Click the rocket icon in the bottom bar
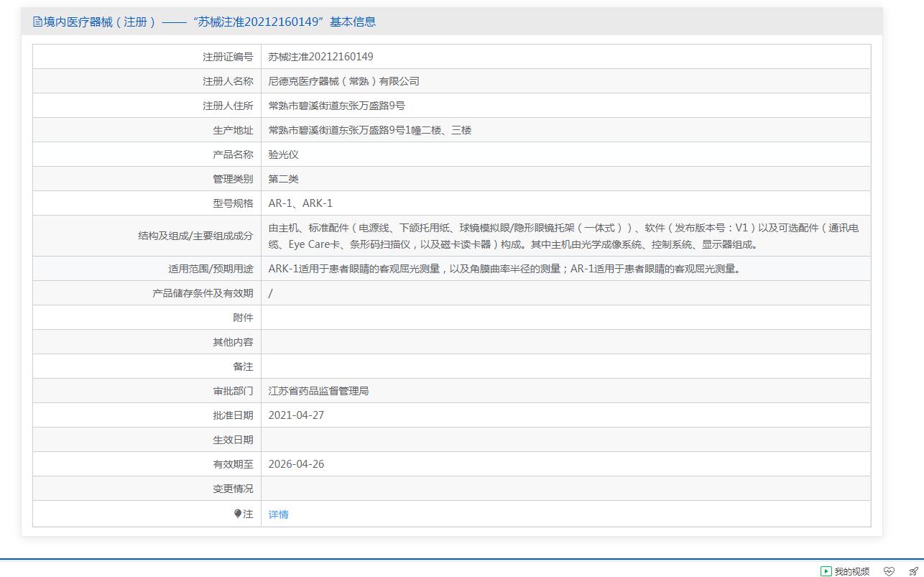Image resolution: width=924 pixels, height=577 pixels. point(913,571)
